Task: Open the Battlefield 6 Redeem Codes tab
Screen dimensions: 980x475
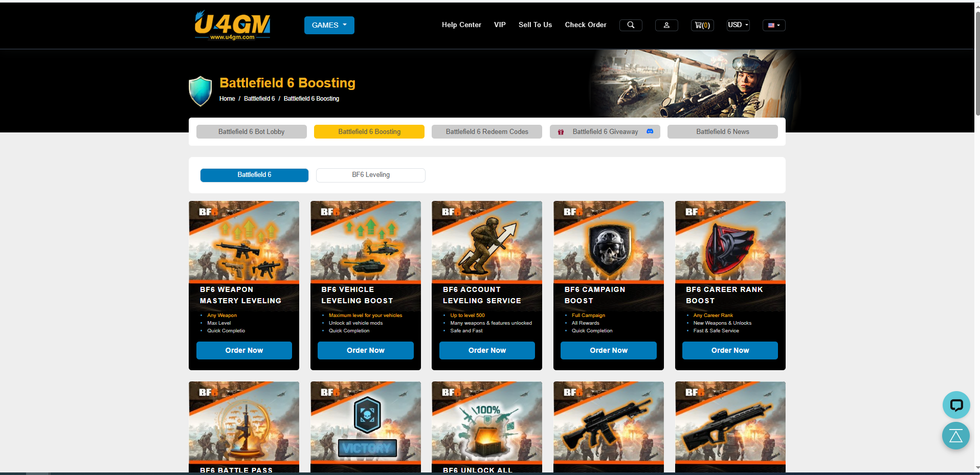Action: [486, 131]
